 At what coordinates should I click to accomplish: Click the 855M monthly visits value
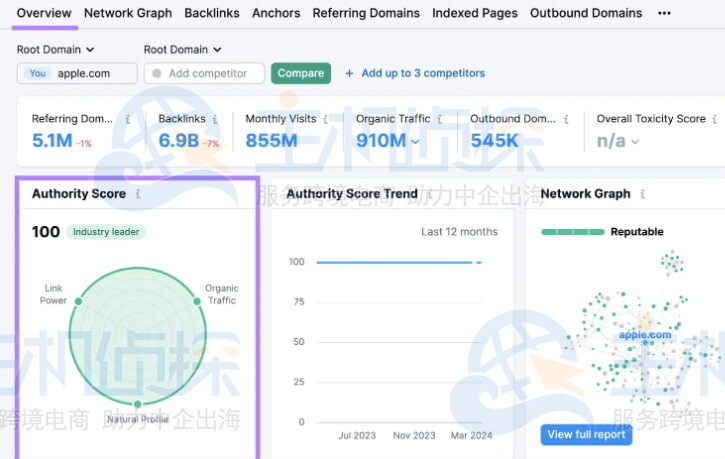271,141
